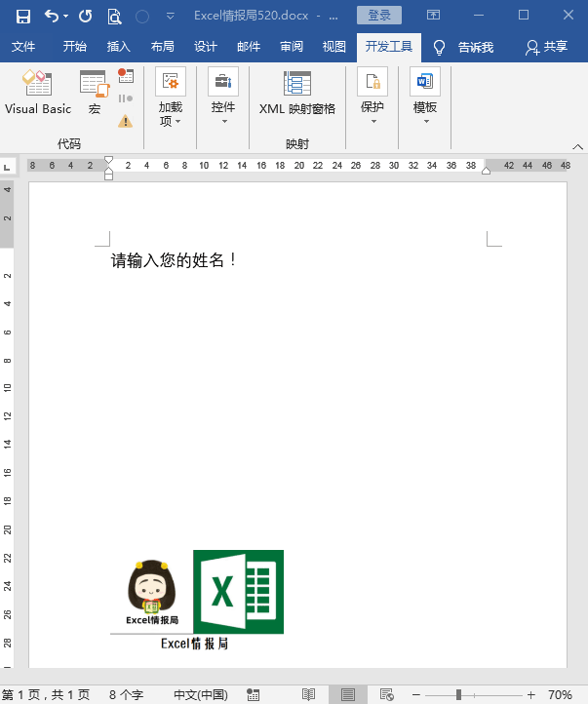The height and width of the screenshot is (704, 588).
Task: Click the 登录 sign-in button
Action: 379,16
